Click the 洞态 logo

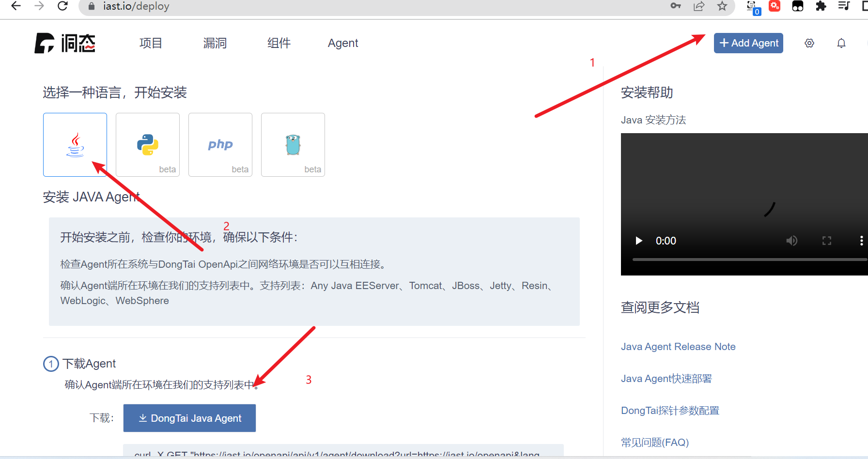tap(65, 43)
